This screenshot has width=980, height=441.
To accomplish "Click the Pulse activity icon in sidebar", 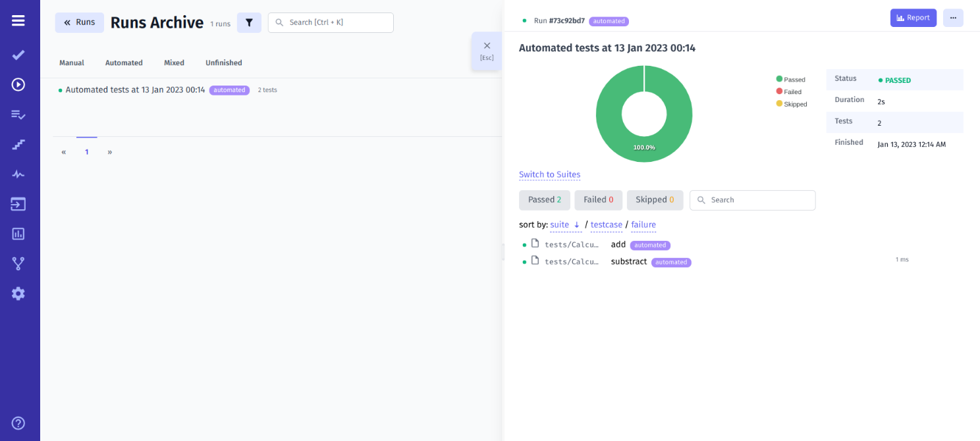I will point(18,174).
